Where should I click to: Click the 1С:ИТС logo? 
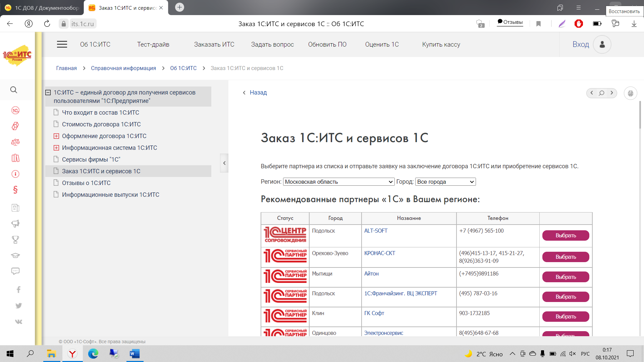(17, 56)
